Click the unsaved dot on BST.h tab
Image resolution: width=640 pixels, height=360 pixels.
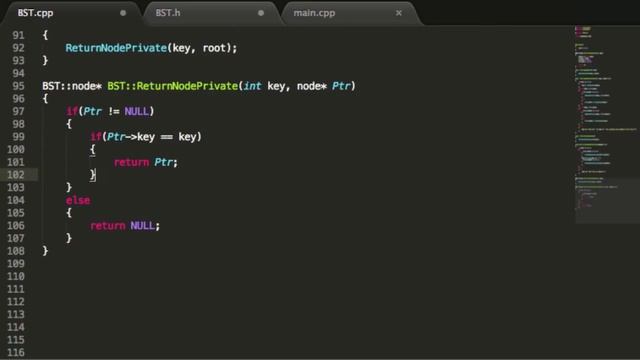pos(261,13)
